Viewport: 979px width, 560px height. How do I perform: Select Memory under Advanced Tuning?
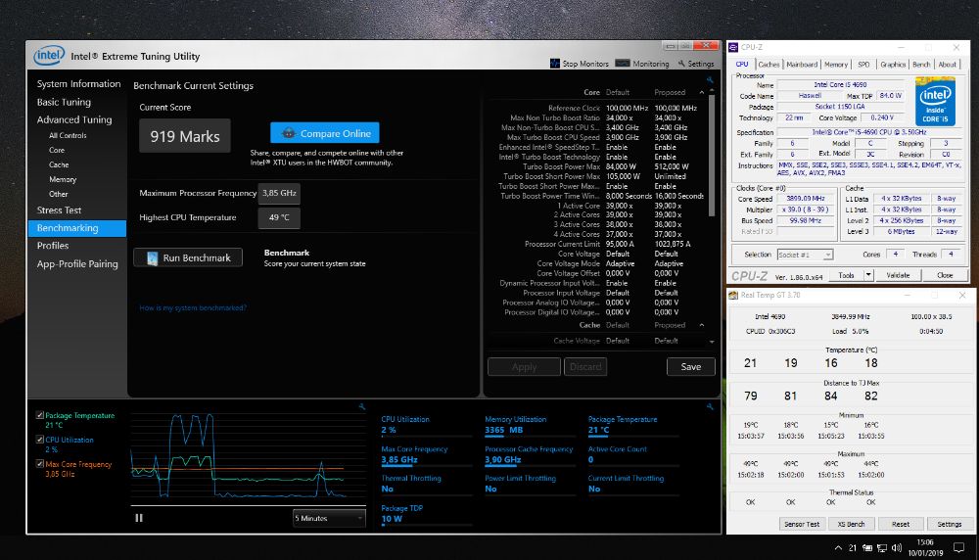(x=63, y=179)
